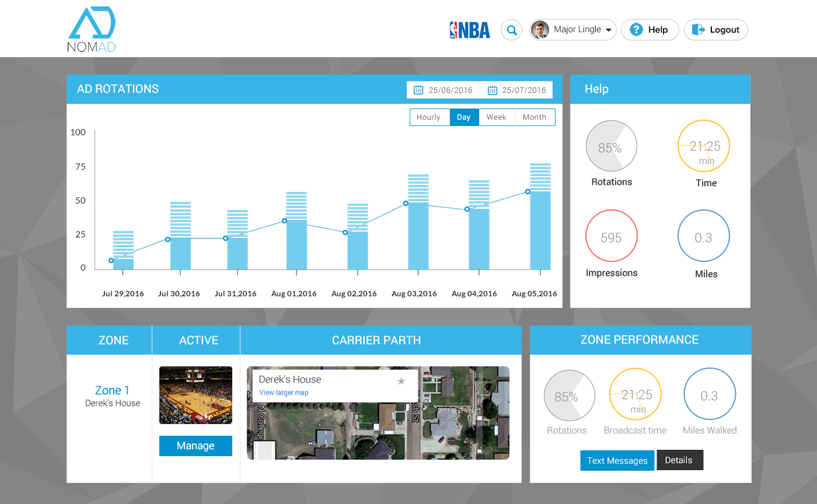The image size is (817, 504).
Task: Select the Week chart interval
Action: 497,117
